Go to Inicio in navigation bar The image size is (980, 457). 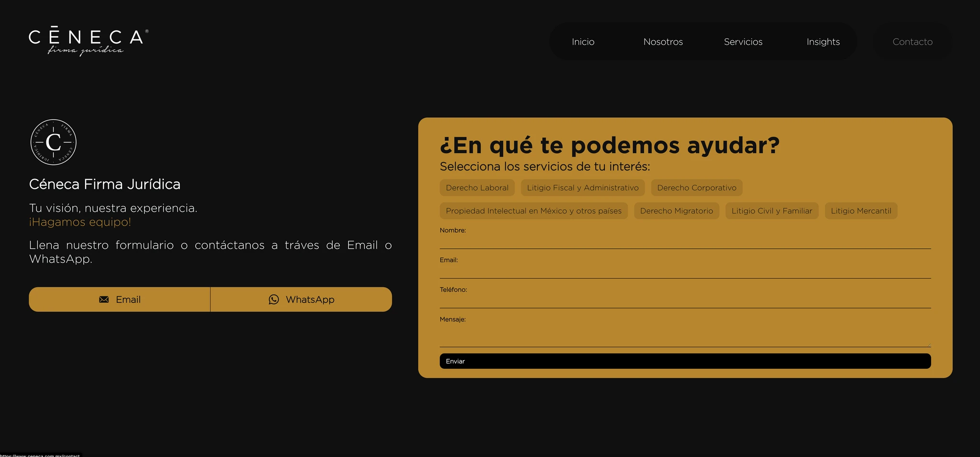(x=583, y=42)
